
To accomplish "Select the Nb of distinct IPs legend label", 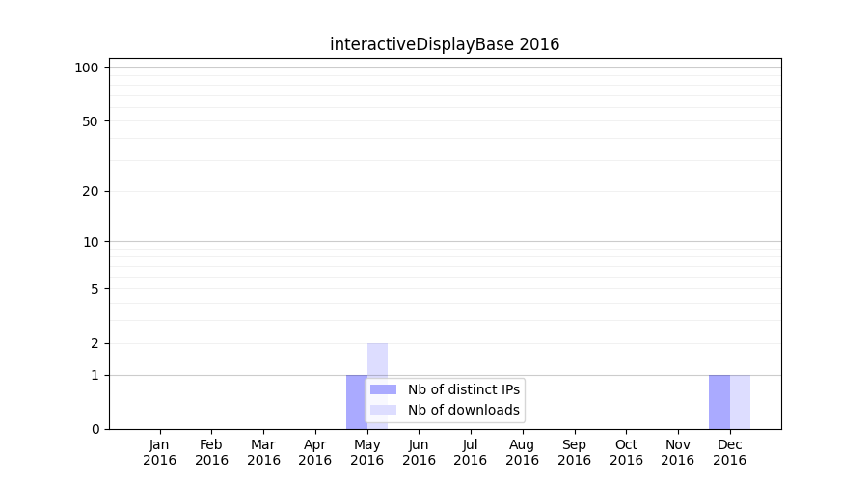I will tap(463, 389).
